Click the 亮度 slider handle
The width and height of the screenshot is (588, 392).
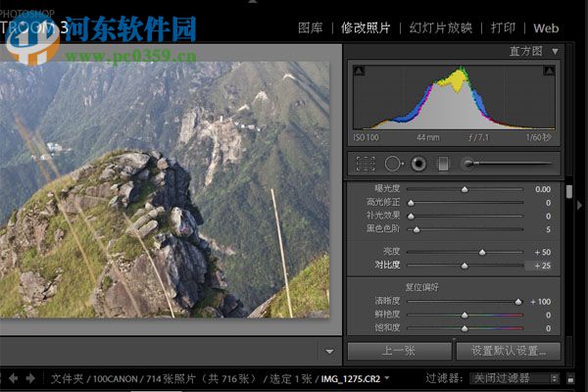tap(482, 252)
